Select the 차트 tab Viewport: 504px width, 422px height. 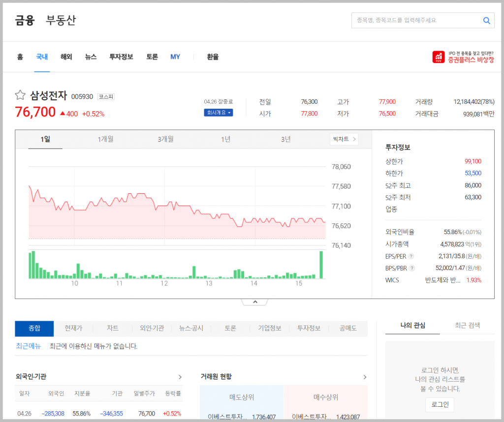tap(113, 328)
